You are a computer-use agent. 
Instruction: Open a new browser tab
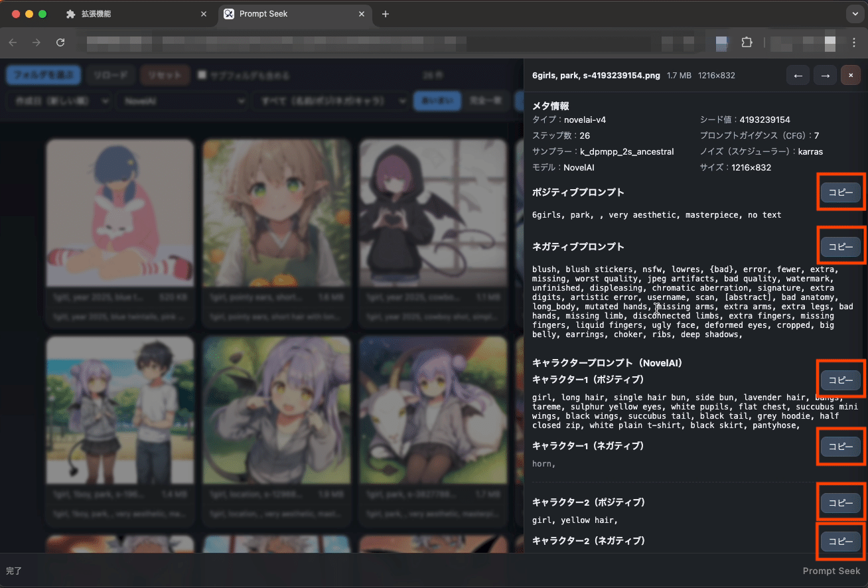386,14
